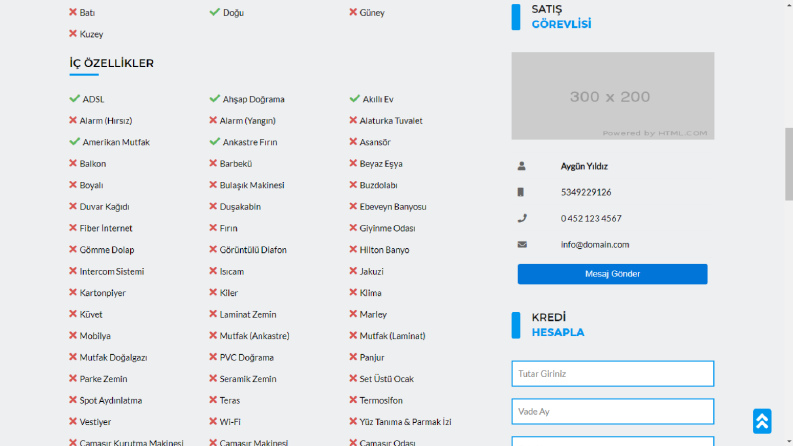Click the Vestiyer feature text
Image resolution: width=793 pixels, height=446 pixels.
(x=95, y=422)
